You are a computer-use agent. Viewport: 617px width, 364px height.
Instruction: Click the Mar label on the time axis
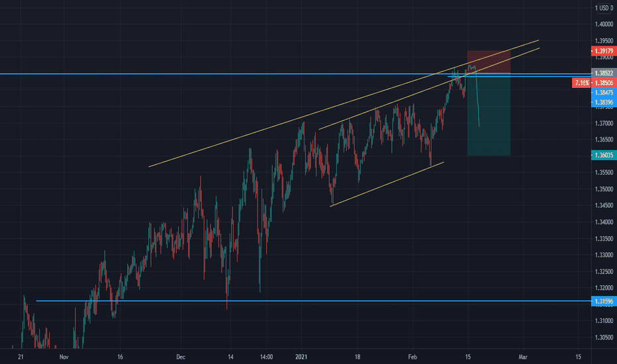pos(523,357)
